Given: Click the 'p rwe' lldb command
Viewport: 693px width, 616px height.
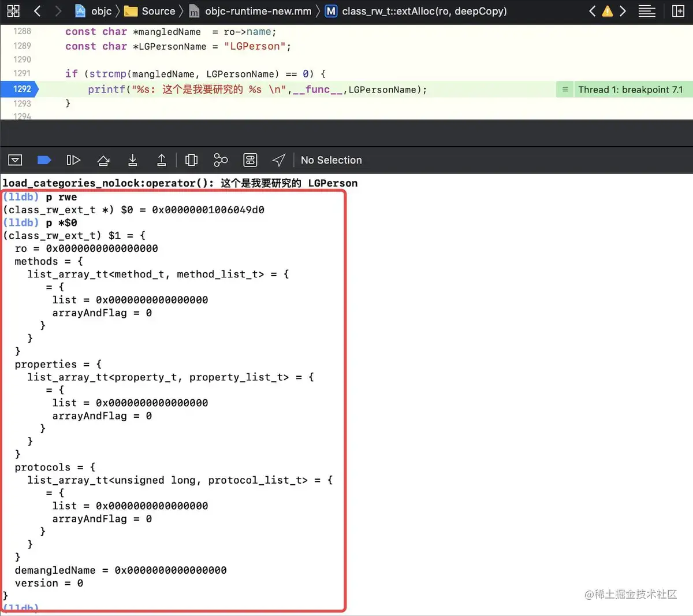Looking at the screenshot, I should [61, 197].
